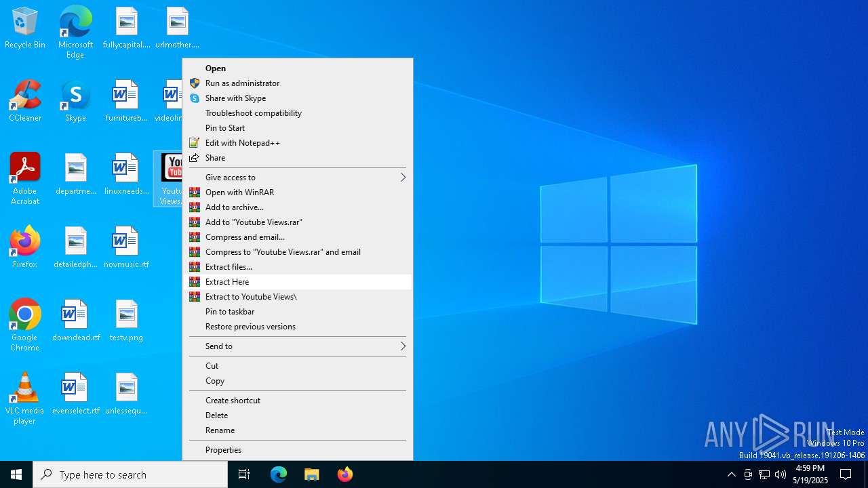Choose Open from the context menu
868x488 pixels.
298,68
